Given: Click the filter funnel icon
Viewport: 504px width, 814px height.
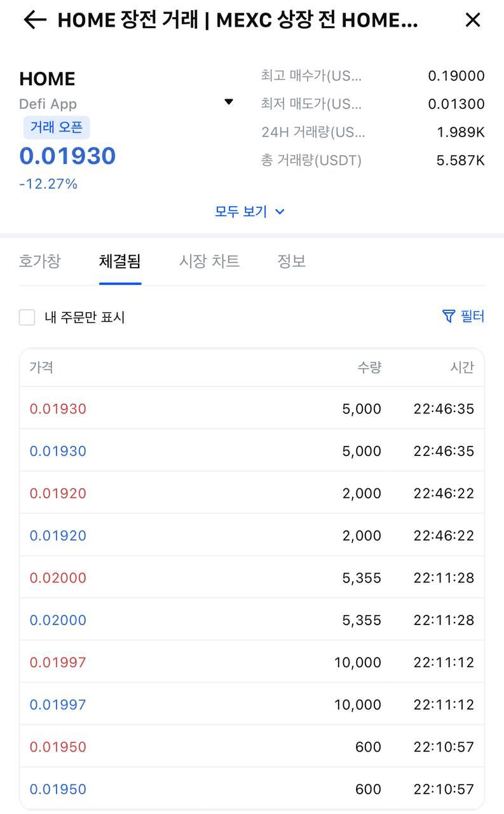Looking at the screenshot, I should click(x=449, y=316).
